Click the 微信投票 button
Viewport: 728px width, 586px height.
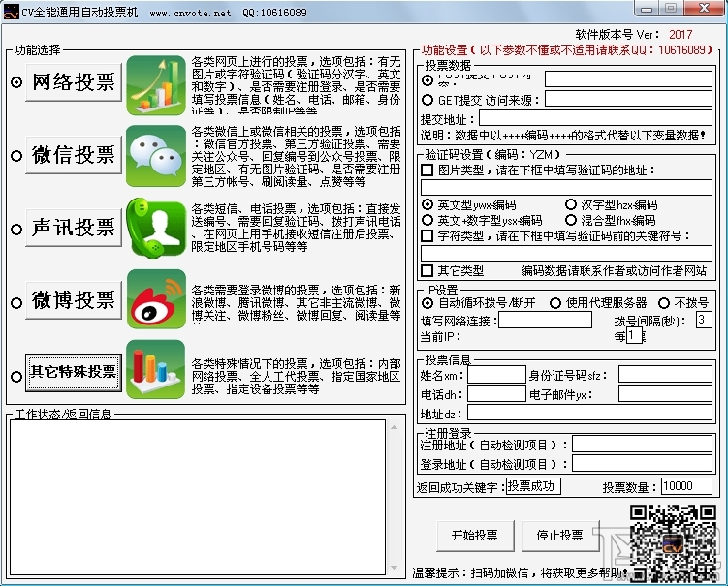click(x=74, y=155)
